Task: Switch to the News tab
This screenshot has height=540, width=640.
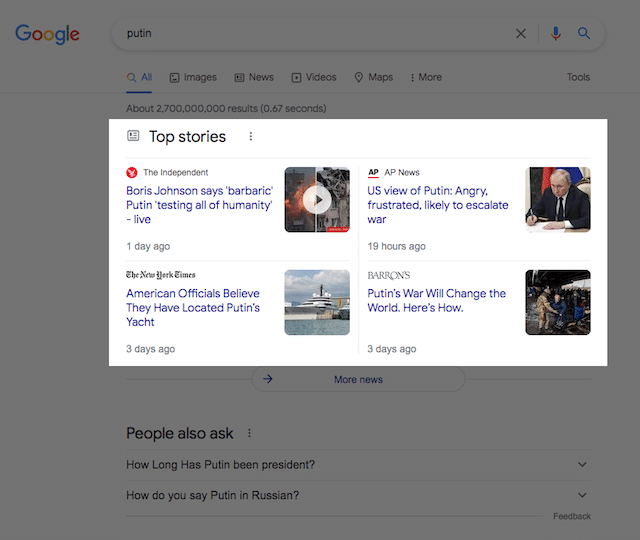Action: pyautogui.click(x=254, y=77)
